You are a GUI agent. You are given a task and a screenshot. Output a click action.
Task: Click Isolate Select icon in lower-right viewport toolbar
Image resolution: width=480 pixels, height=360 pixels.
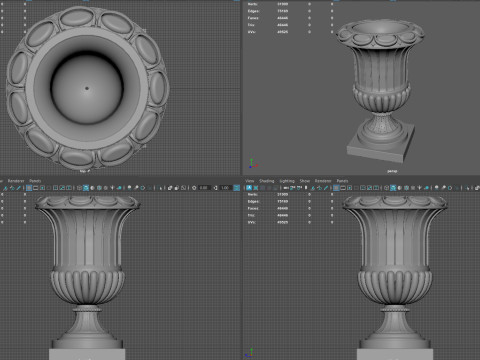click(467, 188)
